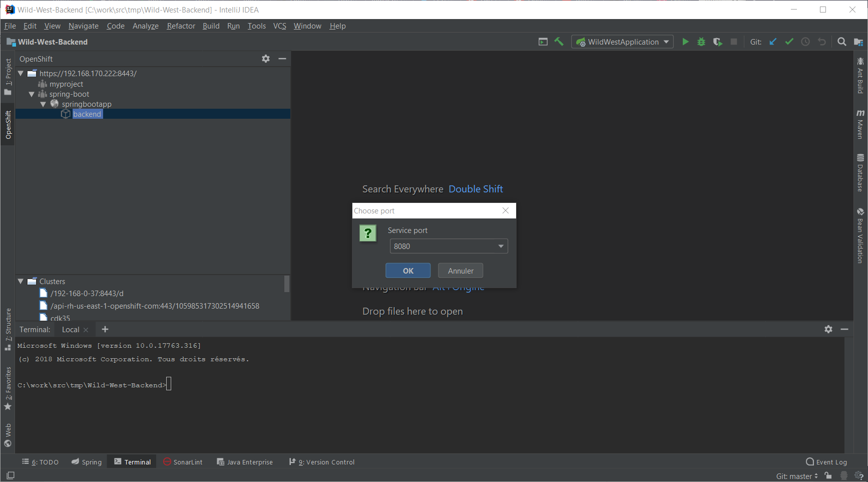This screenshot has width=868, height=482.
Task: Run with coverage shield icon
Action: pos(717,42)
